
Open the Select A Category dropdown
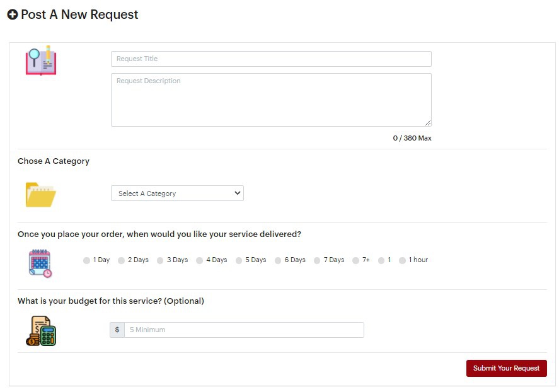(177, 193)
